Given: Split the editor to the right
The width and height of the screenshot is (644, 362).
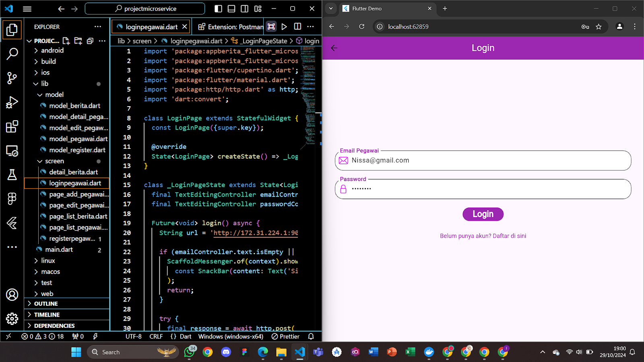Looking at the screenshot, I should tap(297, 27).
